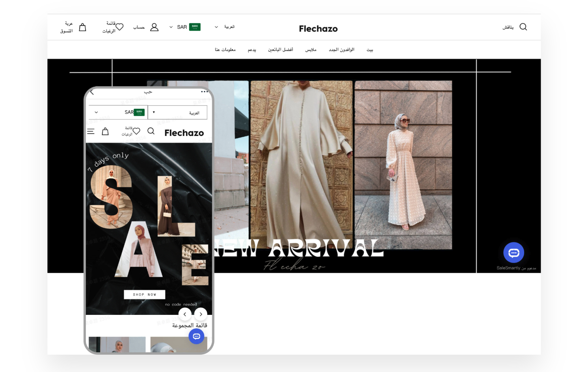Open the blue SaleSmartly chat bubble on desktop
Viewport: 588px width, 372px height.
coord(514,253)
